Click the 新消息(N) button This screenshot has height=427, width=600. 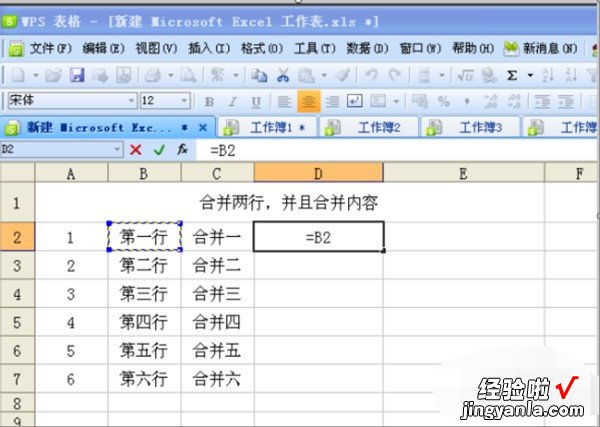pos(540,49)
